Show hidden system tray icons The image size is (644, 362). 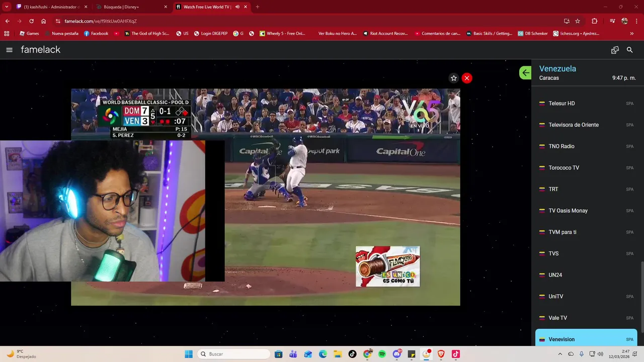[560, 354]
